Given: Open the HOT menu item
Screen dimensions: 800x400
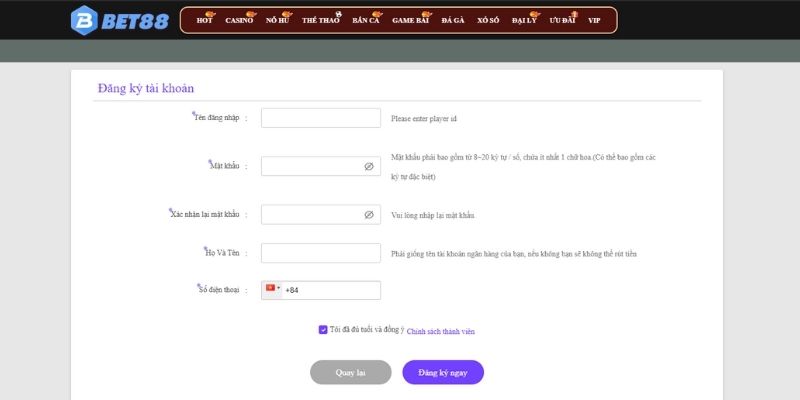Looking at the screenshot, I should pyautogui.click(x=205, y=21).
